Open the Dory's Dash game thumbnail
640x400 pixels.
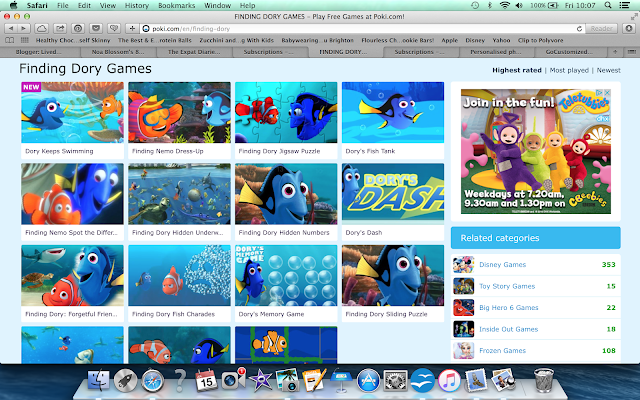pyautogui.click(x=393, y=194)
